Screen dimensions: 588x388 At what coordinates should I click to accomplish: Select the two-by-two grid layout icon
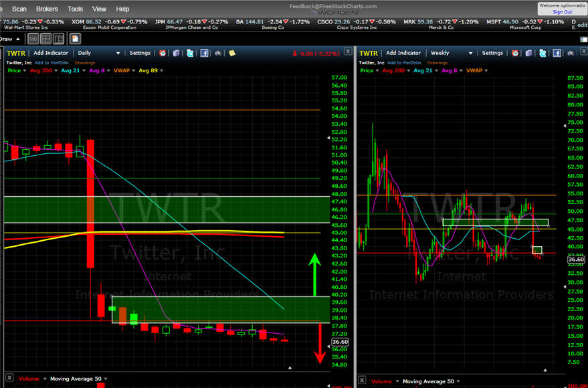(46, 39)
